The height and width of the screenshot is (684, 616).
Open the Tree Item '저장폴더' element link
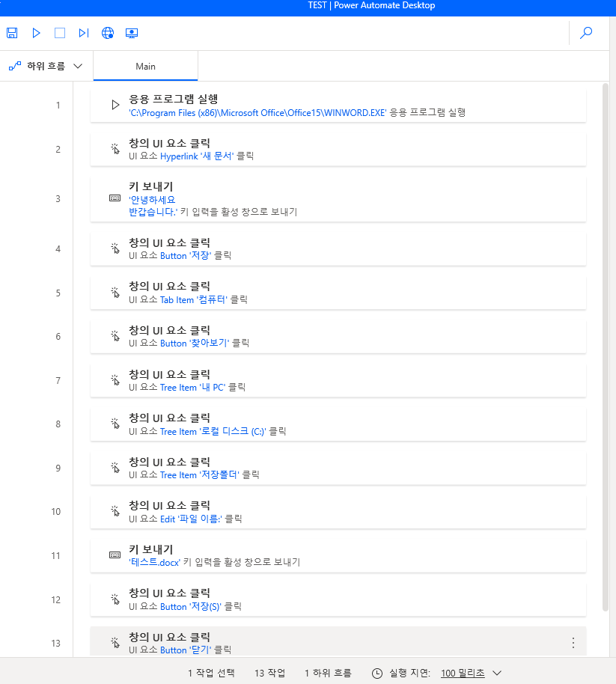tap(200, 475)
